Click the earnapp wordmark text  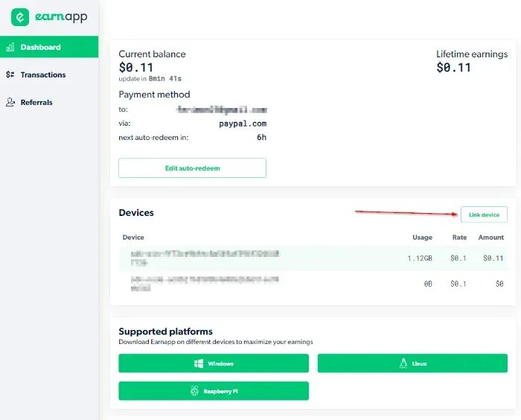point(61,16)
